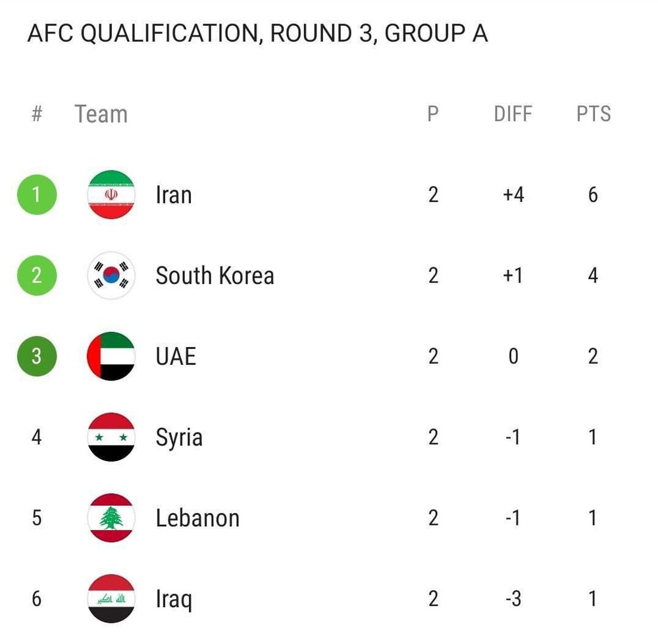Sort by the PTS column header
Viewport: 658px width, 644px height.
[594, 114]
